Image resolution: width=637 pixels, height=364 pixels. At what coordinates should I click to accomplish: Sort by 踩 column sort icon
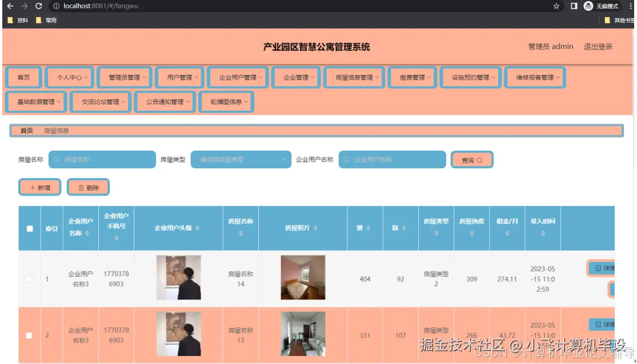click(x=404, y=228)
